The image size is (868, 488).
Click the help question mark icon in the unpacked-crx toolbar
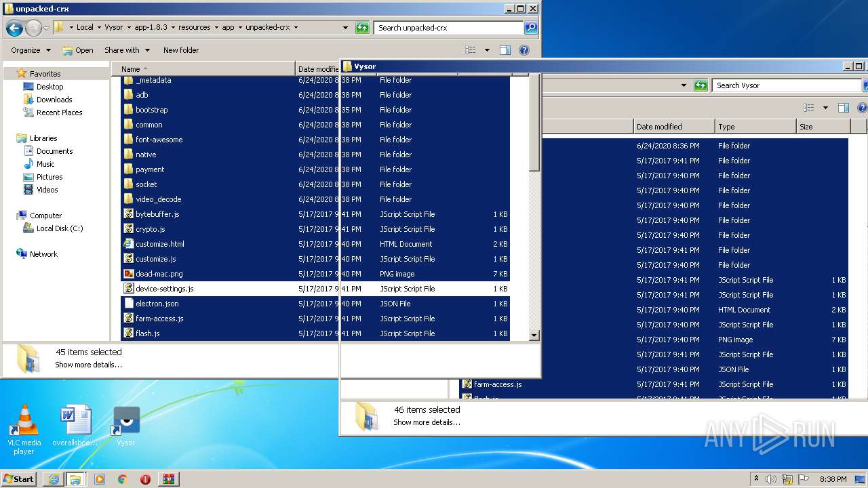pyautogui.click(x=524, y=50)
